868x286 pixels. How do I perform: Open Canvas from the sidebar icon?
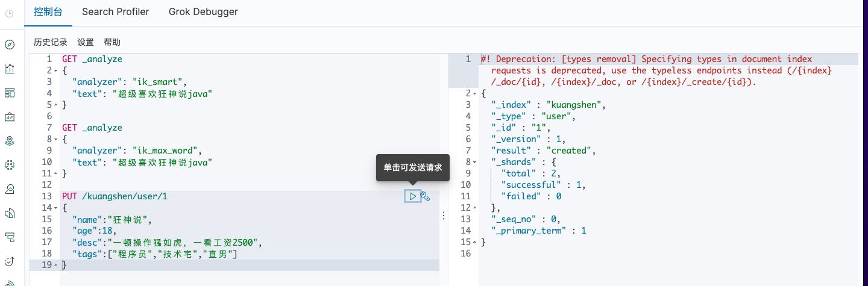coord(10,117)
